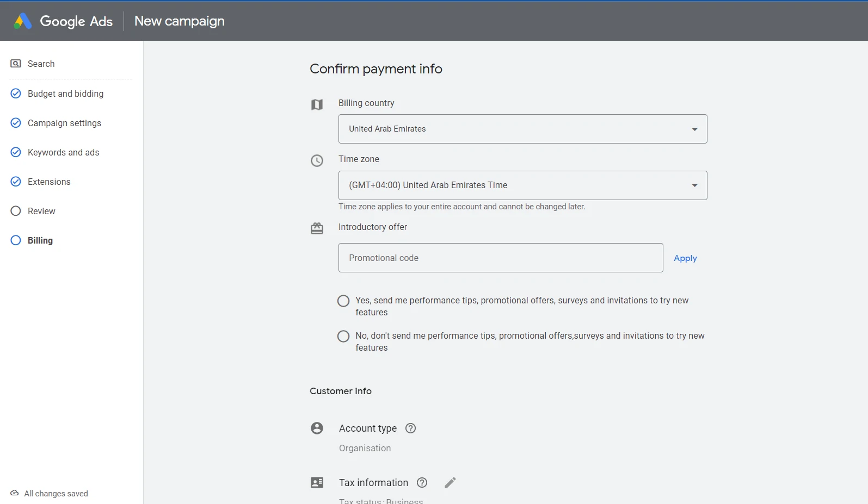Open Tax information help question icon
The width and height of the screenshot is (868, 504).
click(422, 483)
